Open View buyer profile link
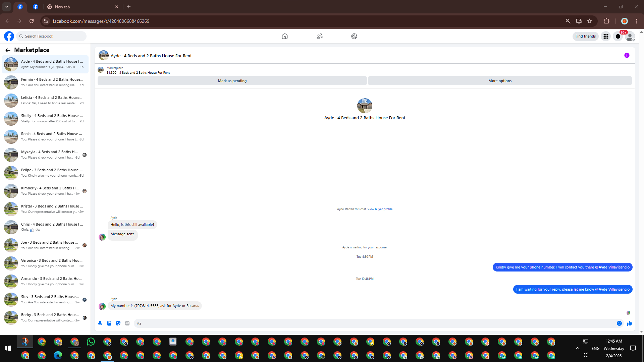The height and width of the screenshot is (362, 644). [x=380, y=209]
